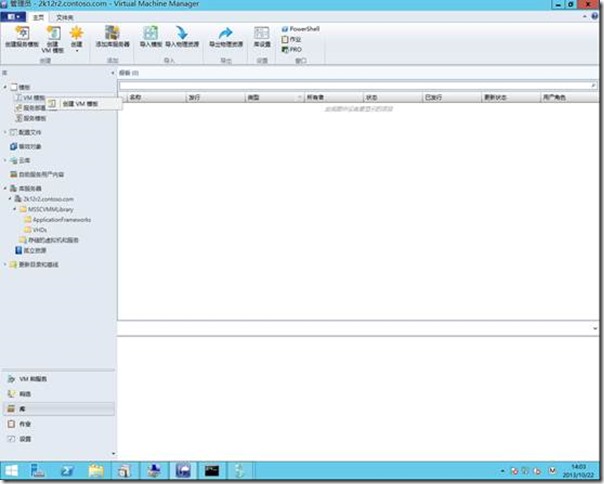Click the Virtual Machine Manager taskbar icon
The height and width of the screenshot is (484, 604).
[183, 471]
